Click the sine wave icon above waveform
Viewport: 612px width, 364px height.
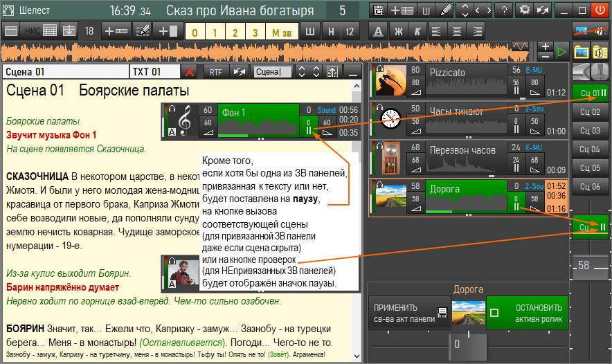520,46
